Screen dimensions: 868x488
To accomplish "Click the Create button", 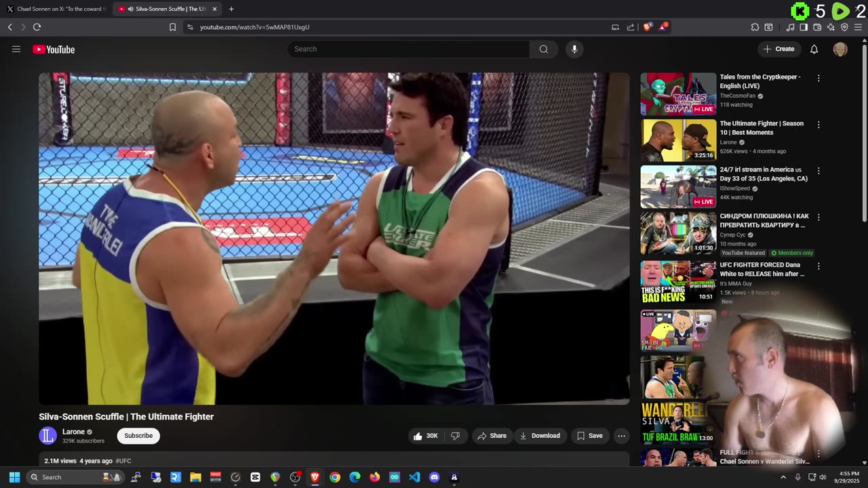I will (779, 49).
